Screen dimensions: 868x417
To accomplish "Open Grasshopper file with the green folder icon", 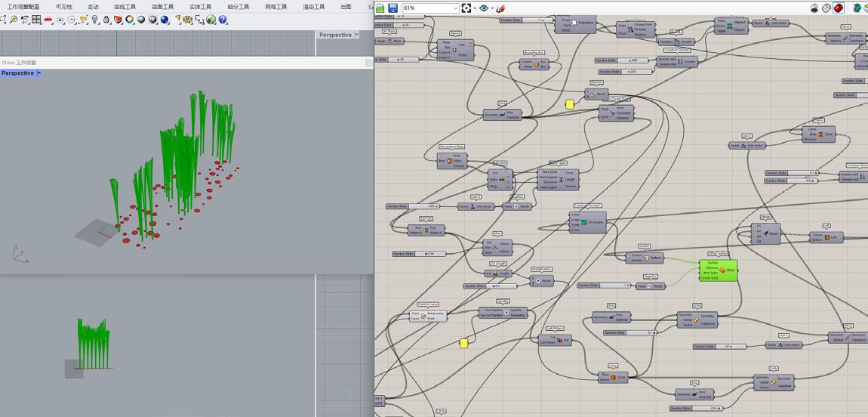I will [380, 8].
